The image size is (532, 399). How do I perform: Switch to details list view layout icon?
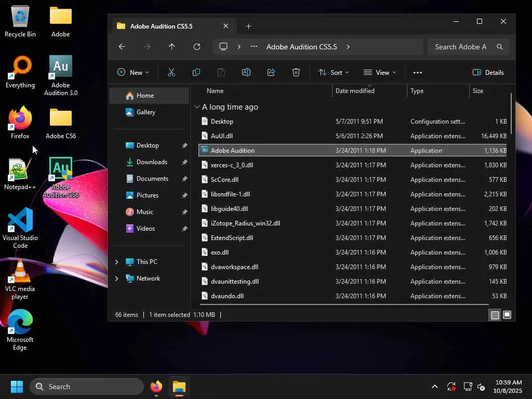coord(495,315)
